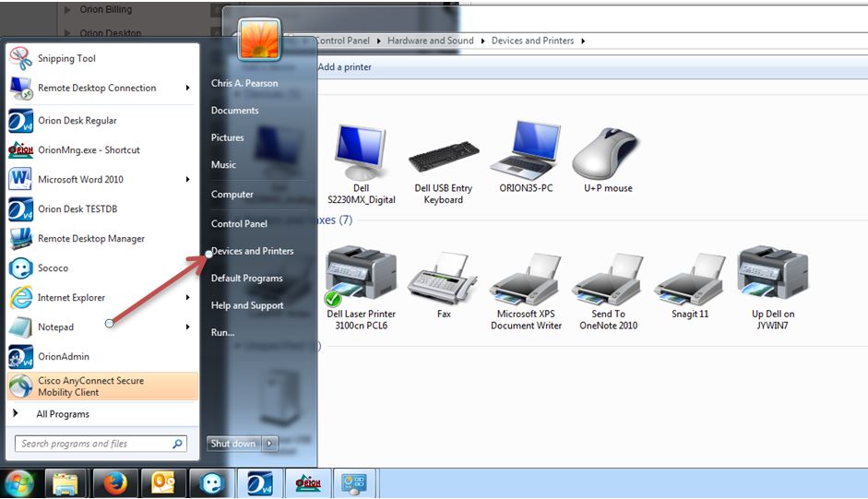868x499 pixels.
Task: Switch to red Orion taskbar button
Action: pyautogui.click(x=308, y=483)
